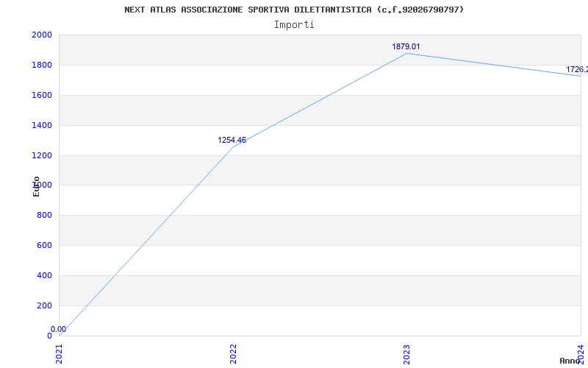Click the 2000 y-axis value
The image size is (588, 368).
[42, 35]
